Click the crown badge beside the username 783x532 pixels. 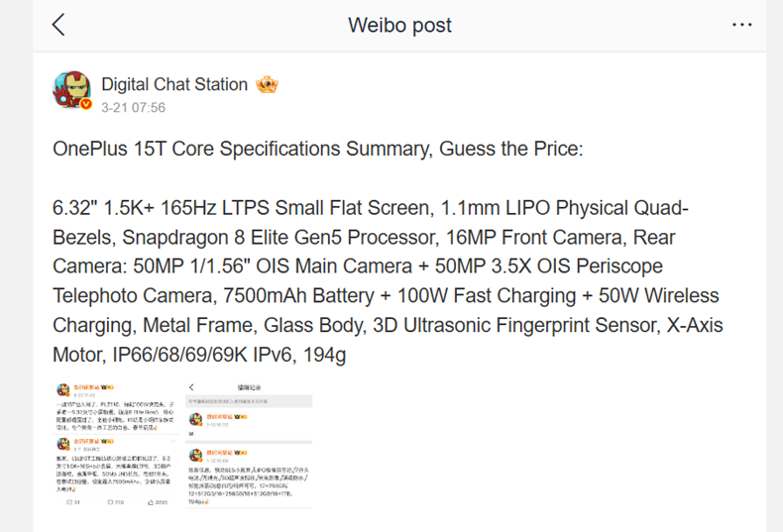267,84
